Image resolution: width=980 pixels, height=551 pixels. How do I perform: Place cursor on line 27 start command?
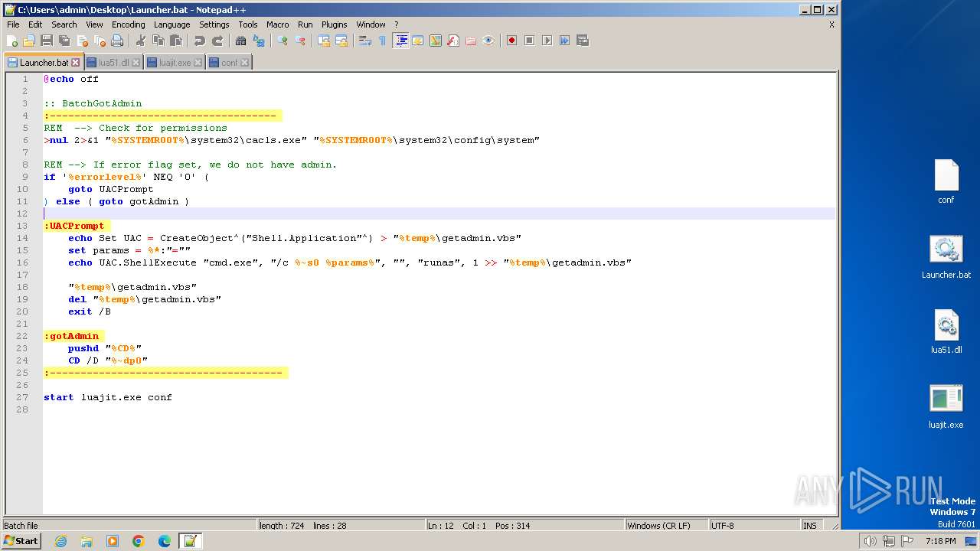pyautogui.click(x=108, y=397)
